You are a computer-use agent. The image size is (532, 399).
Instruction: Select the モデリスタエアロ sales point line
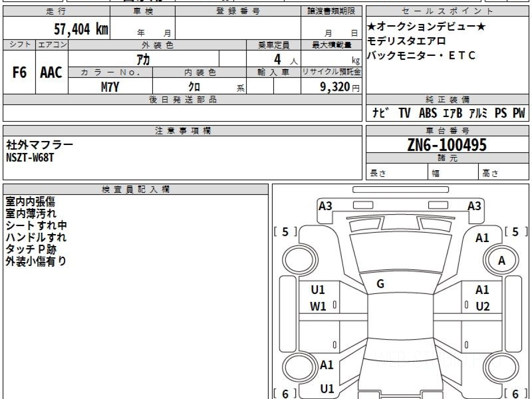407,41
